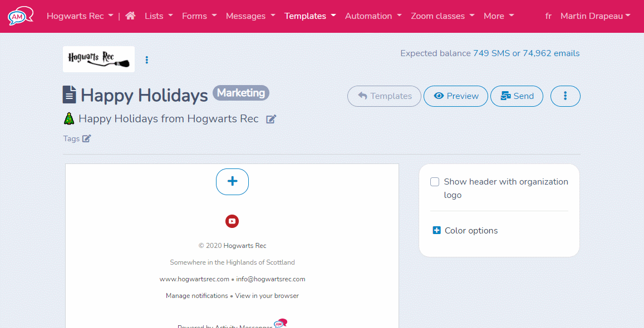The height and width of the screenshot is (328, 644).
Task: Click the Happy Holidays template title
Action: (x=144, y=95)
